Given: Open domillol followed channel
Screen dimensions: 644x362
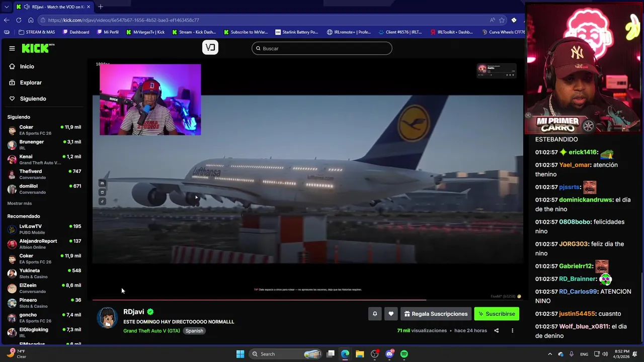Looking at the screenshot, I should 44,189.
